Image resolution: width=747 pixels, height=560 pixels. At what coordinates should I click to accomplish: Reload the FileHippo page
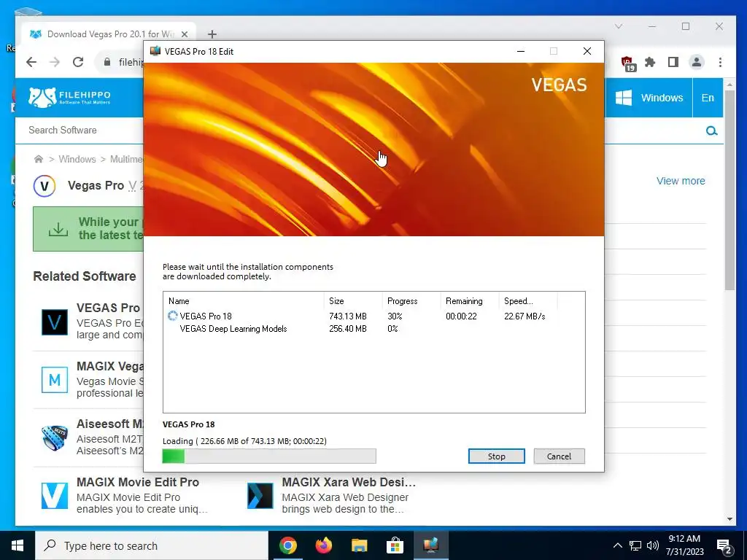[x=78, y=62]
